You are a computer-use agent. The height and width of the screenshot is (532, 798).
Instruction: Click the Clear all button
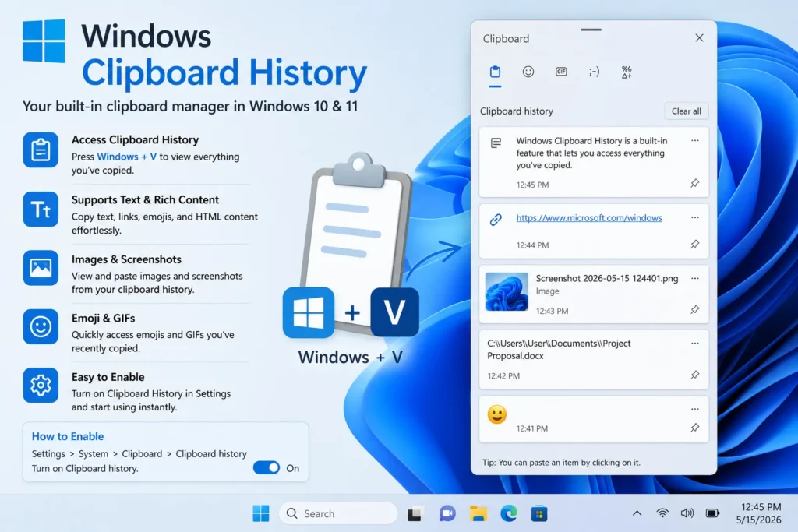point(686,111)
